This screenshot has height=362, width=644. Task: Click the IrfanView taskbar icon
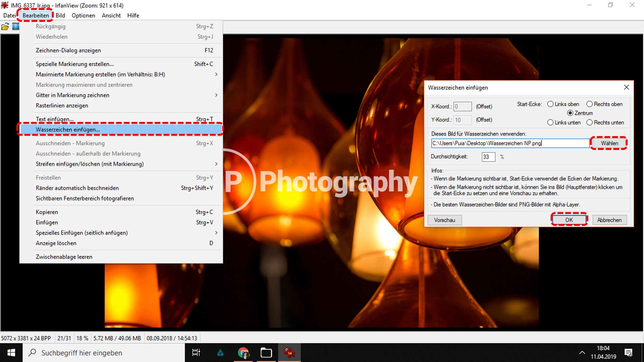coord(289,353)
